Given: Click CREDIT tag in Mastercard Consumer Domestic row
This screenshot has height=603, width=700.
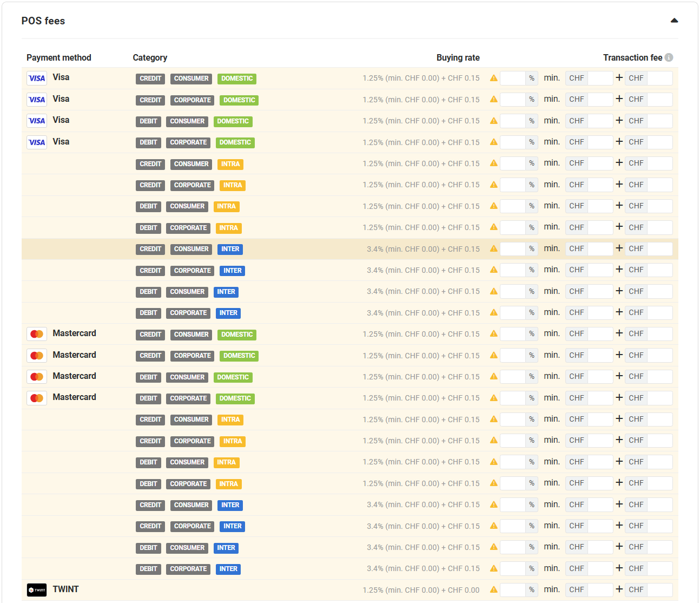Looking at the screenshot, I should click(x=150, y=335).
